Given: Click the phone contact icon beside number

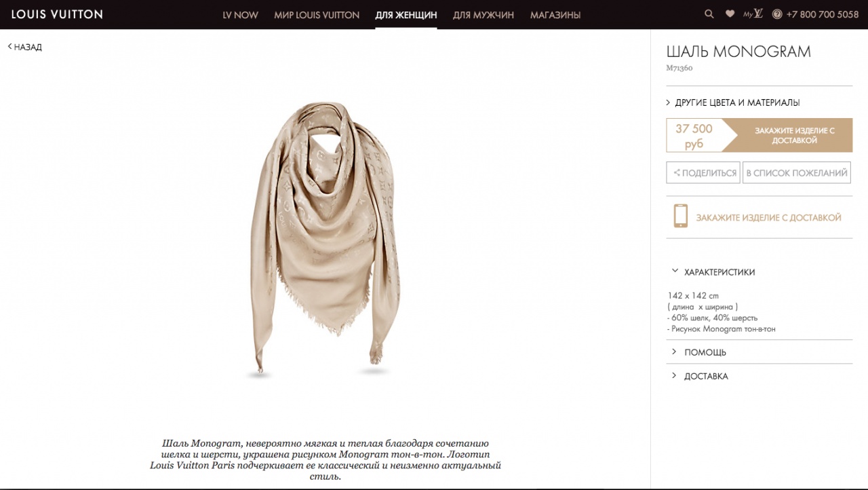Looking at the screenshot, I should [777, 14].
